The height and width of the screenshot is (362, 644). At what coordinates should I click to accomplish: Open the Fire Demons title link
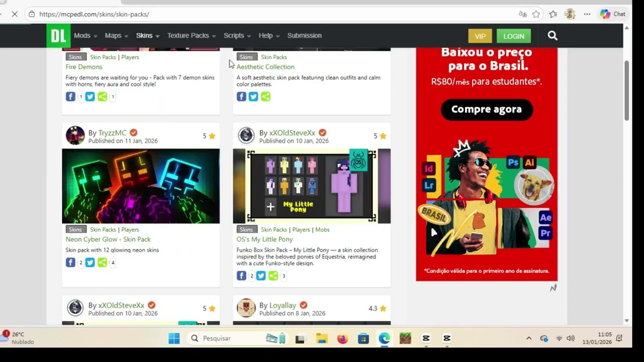pos(84,67)
